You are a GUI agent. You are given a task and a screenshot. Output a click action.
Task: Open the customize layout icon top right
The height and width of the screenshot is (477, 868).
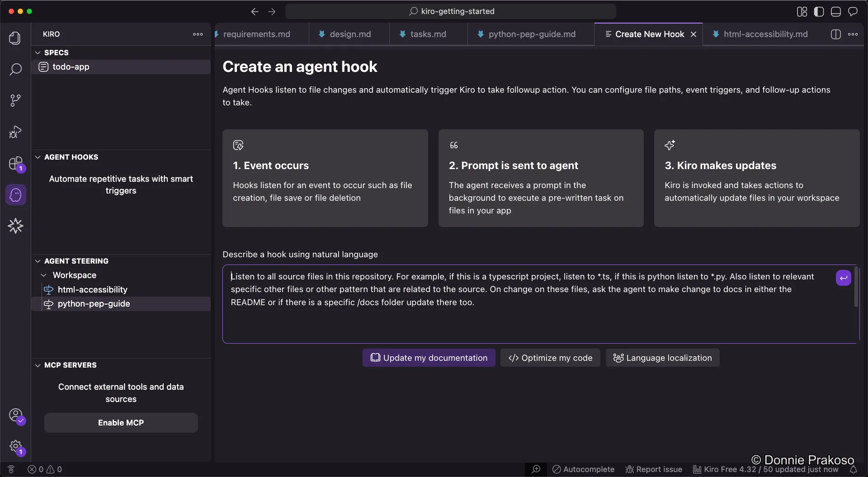tap(801, 11)
